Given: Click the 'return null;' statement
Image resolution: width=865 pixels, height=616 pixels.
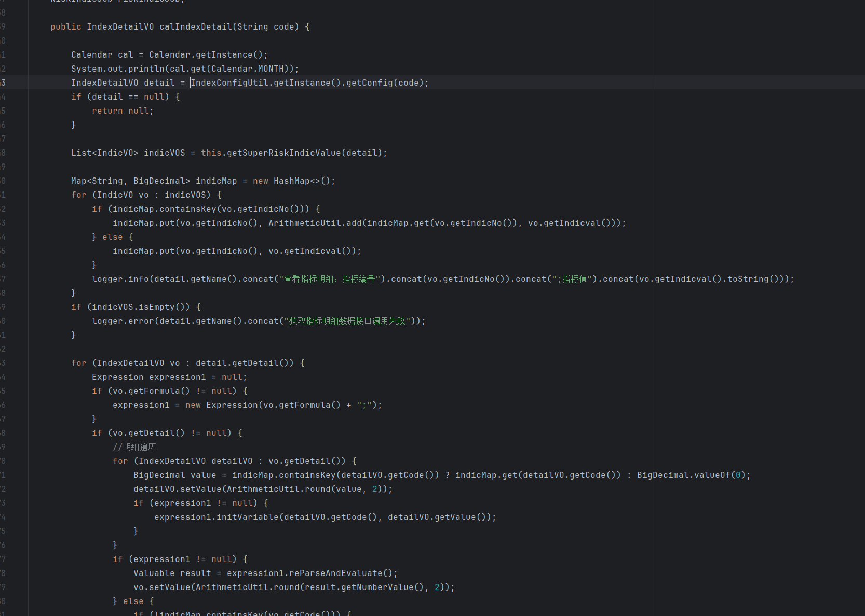Looking at the screenshot, I should (123, 111).
